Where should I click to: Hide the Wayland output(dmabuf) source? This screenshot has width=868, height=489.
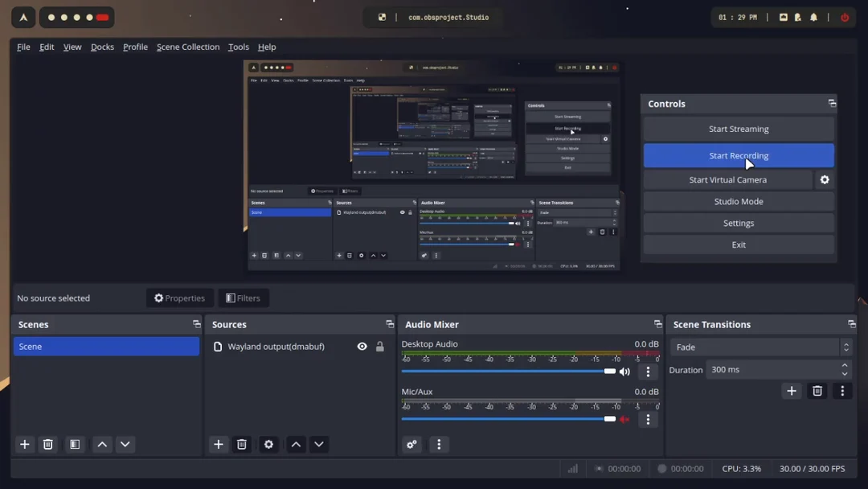[x=362, y=346]
